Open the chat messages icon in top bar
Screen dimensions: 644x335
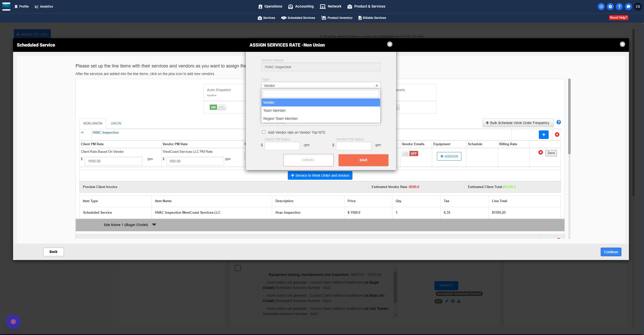click(628, 7)
